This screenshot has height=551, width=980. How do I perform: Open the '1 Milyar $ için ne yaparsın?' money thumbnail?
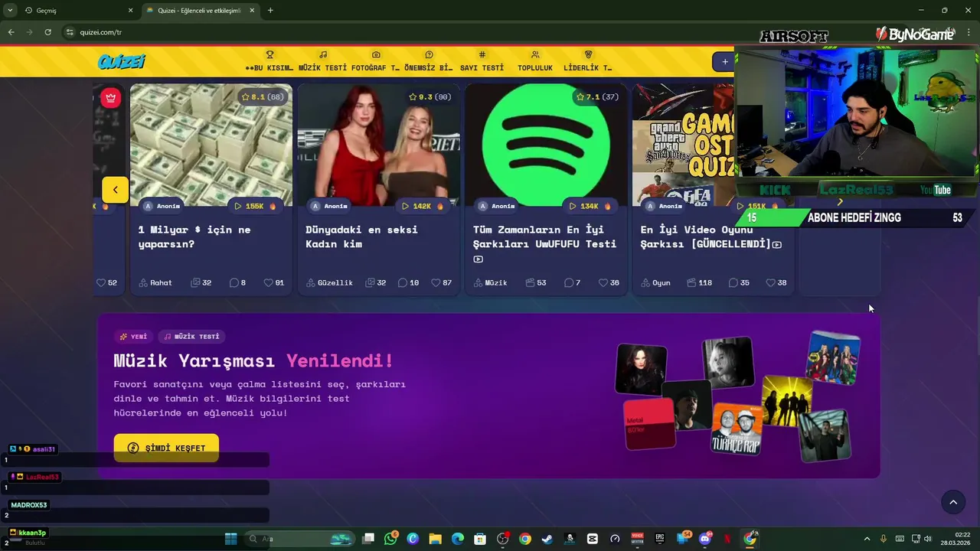tap(211, 144)
